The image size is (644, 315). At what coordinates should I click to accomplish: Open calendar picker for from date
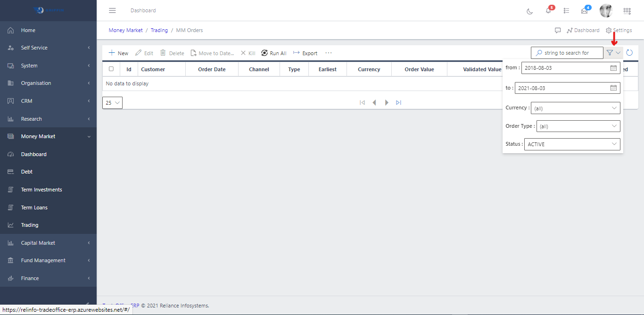tap(613, 68)
